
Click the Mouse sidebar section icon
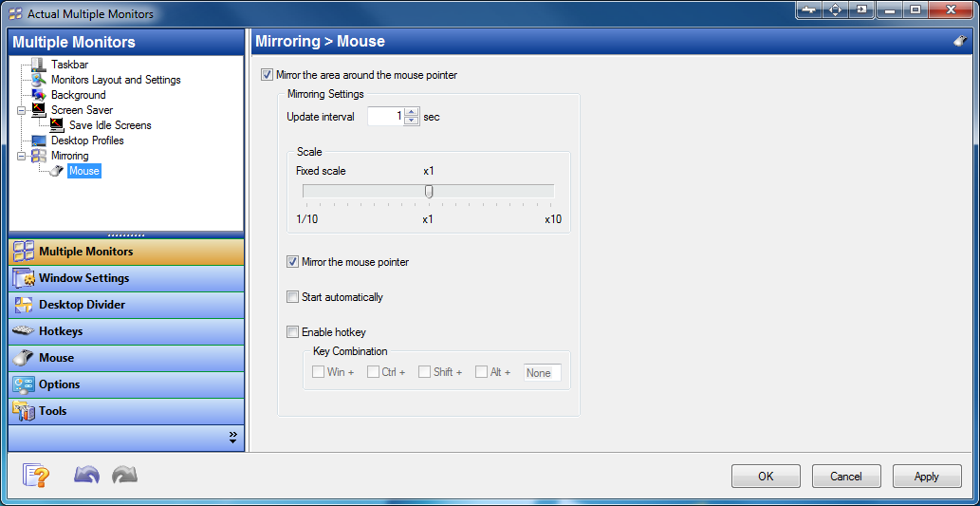pyautogui.click(x=24, y=358)
